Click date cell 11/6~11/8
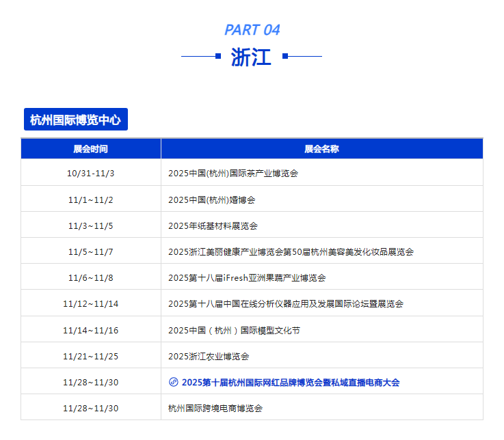504x440 pixels. pos(91,278)
